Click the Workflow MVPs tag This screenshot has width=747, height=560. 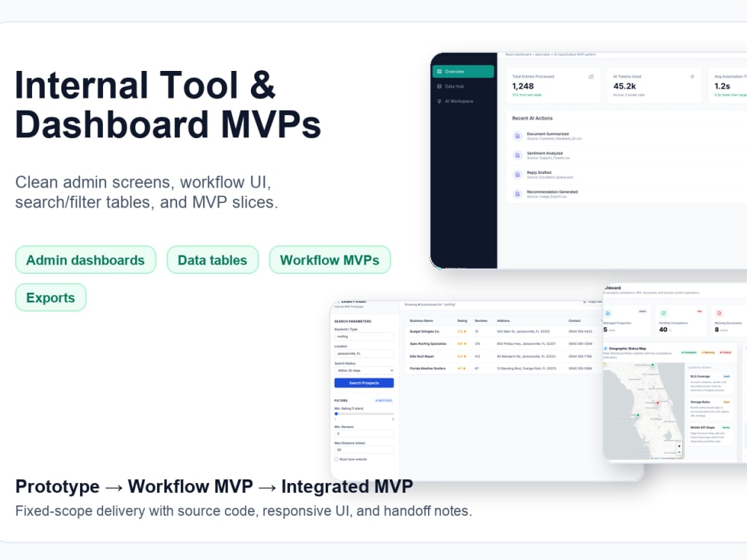pos(329,260)
